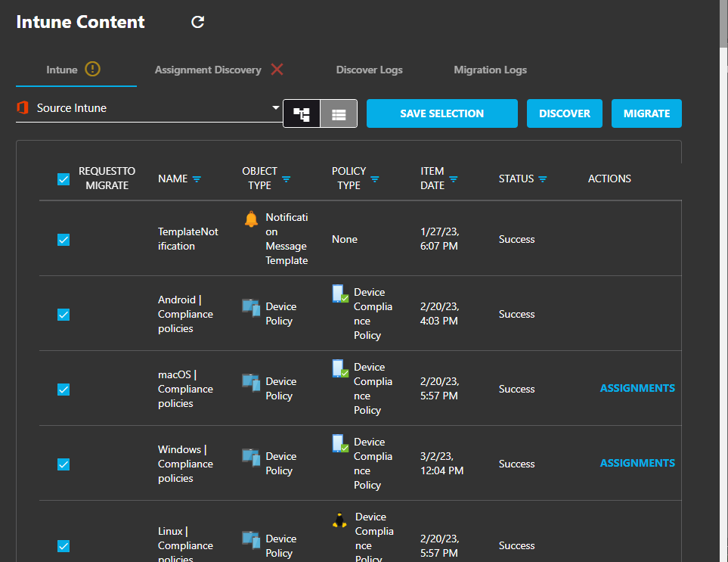Open the Discover Logs tab
Screen dimensions: 728x562
pos(369,70)
